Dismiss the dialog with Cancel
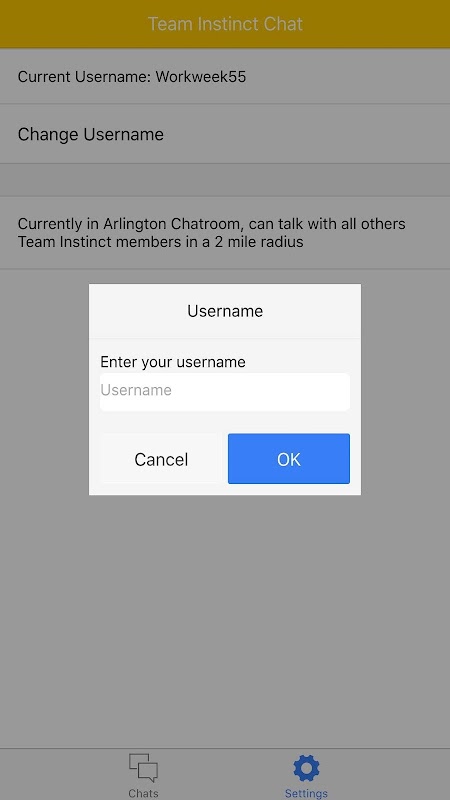Viewport: 450px width, 800px height. pyautogui.click(x=161, y=459)
